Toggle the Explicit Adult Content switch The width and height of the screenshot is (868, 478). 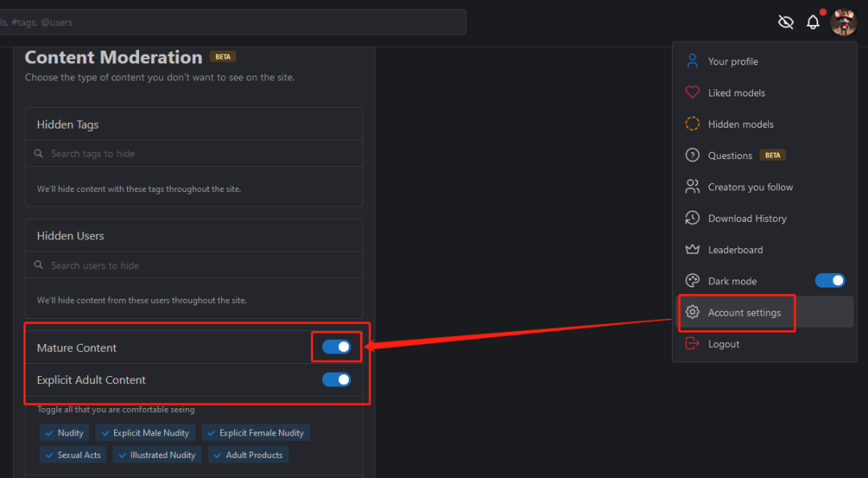coord(337,379)
